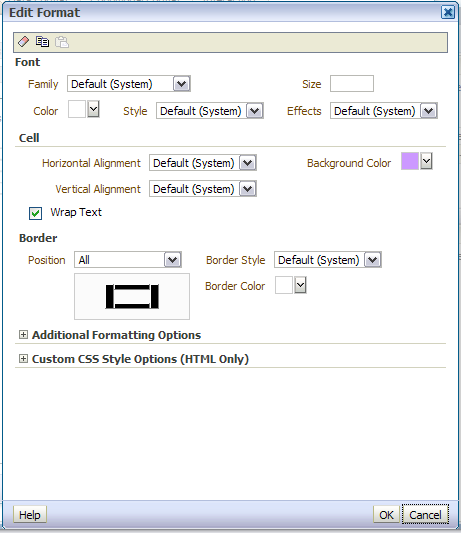Click the OK button
This screenshot has height=533, width=461.
click(x=387, y=515)
